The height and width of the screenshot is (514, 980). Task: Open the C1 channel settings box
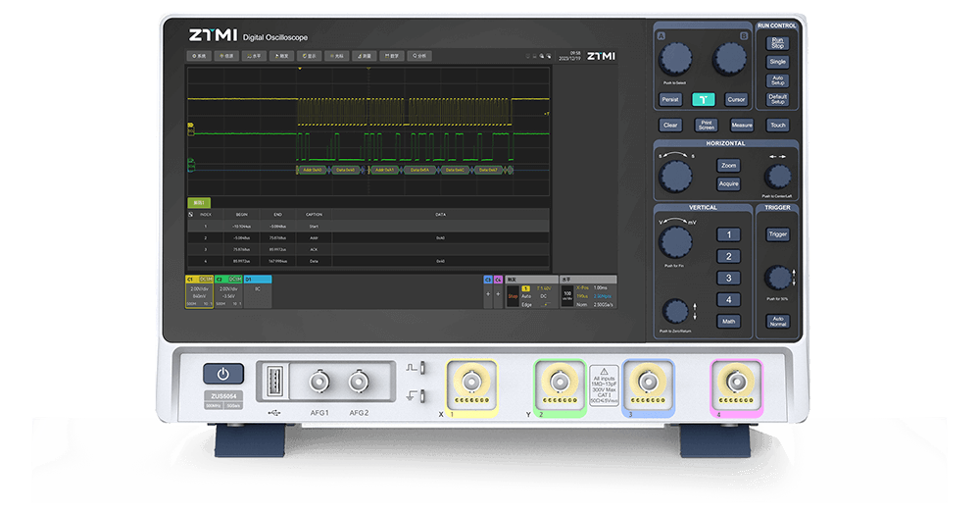coord(199,293)
